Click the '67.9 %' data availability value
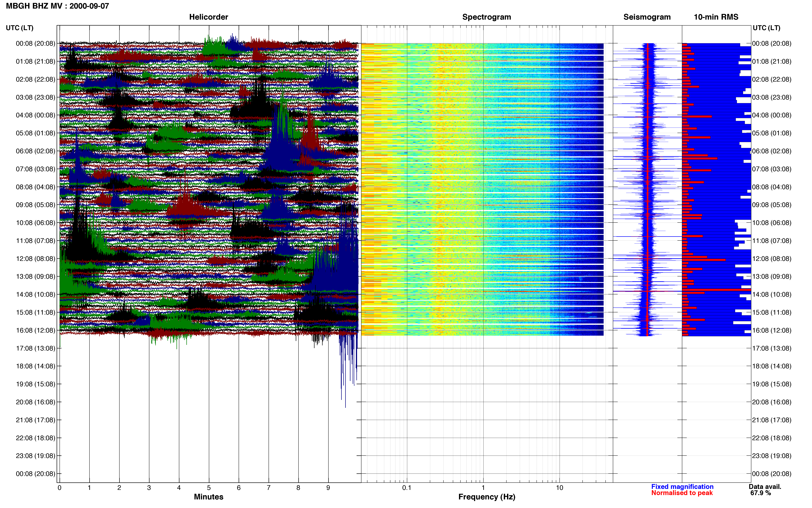This screenshot has height=508, width=812. coord(761,493)
